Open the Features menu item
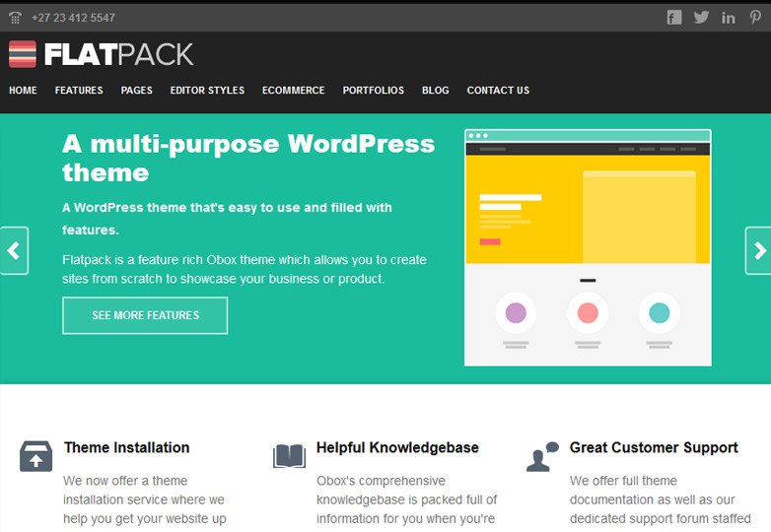 point(79,91)
